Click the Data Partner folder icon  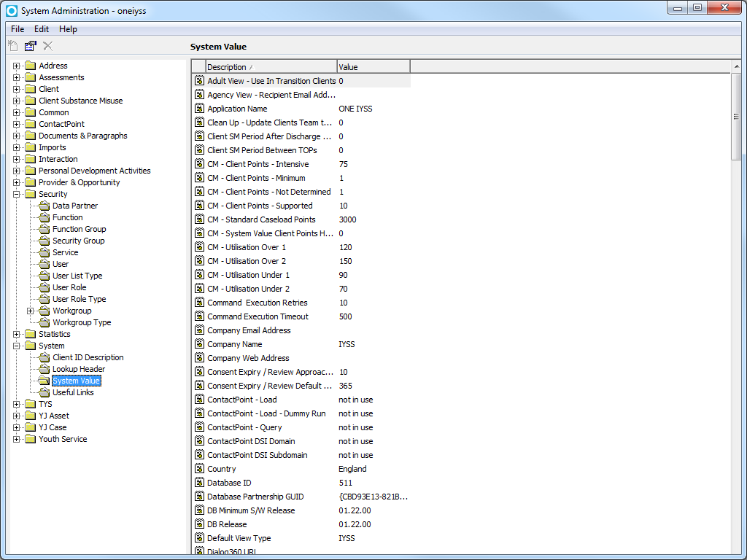(x=44, y=206)
